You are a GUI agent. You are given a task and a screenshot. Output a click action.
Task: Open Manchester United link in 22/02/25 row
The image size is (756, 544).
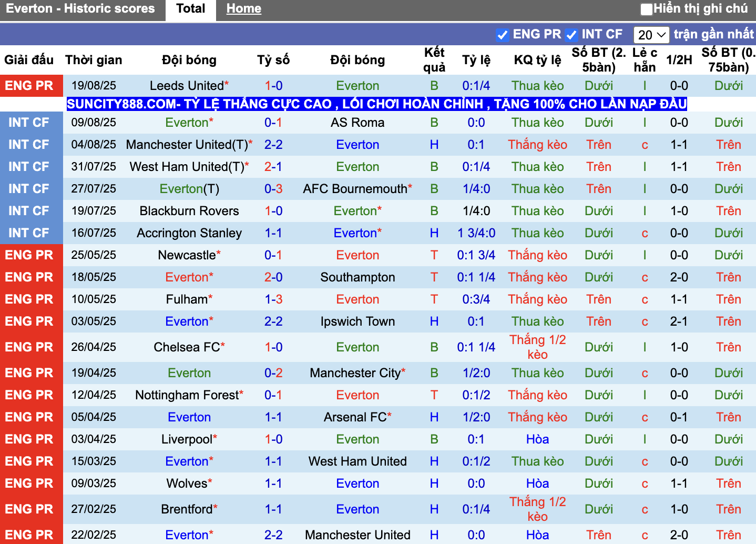click(357, 535)
